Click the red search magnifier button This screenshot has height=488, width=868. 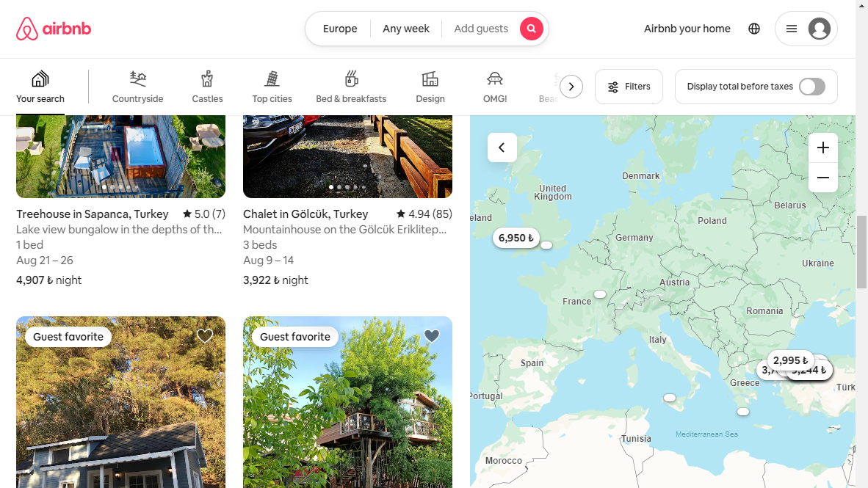[531, 29]
